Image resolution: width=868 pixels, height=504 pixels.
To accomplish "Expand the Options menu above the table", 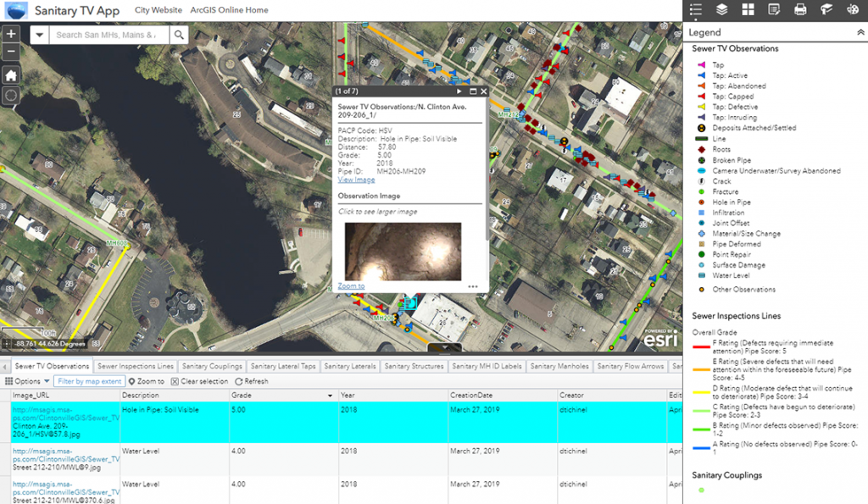I will pyautogui.click(x=25, y=380).
